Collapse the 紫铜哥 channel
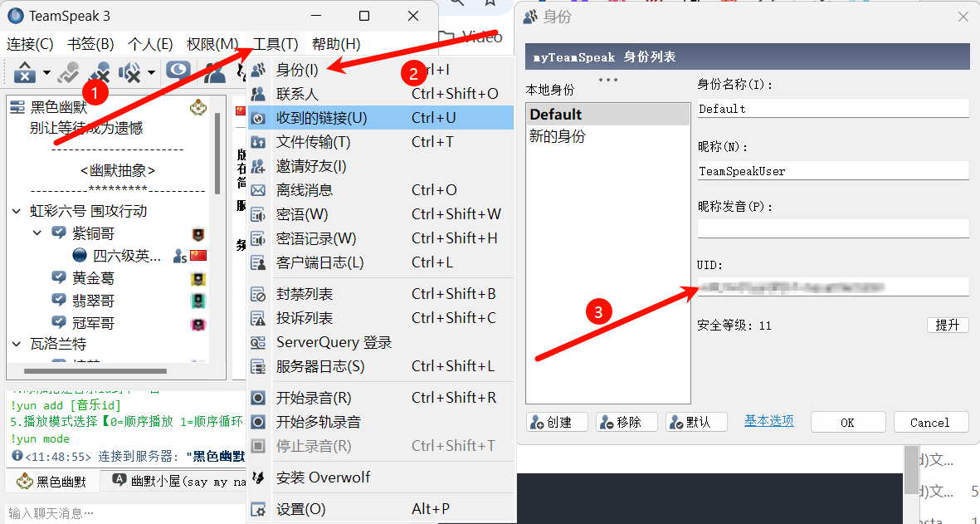The height and width of the screenshot is (524, 980). coord(37,233)
